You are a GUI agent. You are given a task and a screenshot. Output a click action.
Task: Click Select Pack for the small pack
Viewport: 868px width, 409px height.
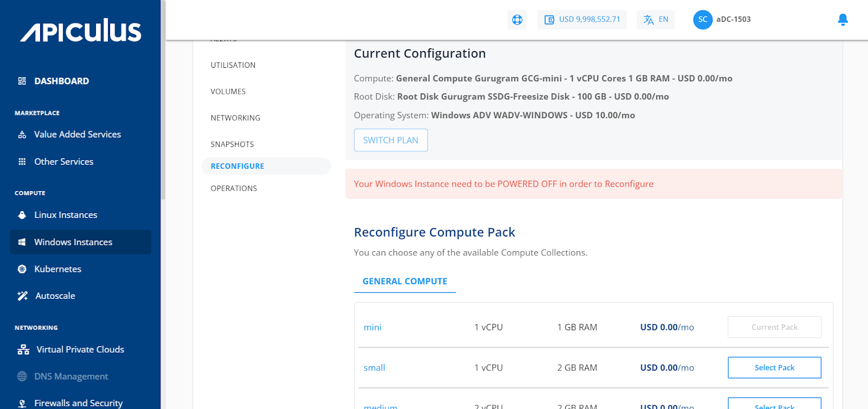point(774,368)
